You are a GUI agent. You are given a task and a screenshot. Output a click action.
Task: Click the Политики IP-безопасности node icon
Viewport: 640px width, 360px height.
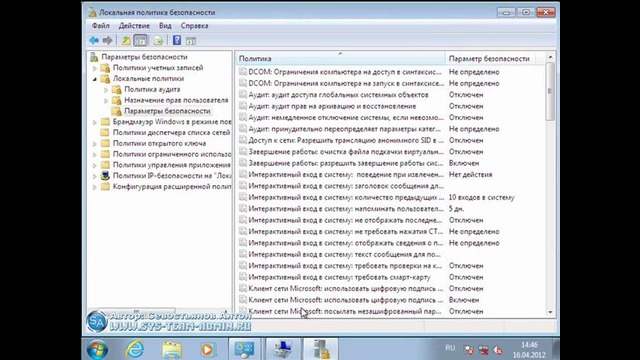(105, 176)
